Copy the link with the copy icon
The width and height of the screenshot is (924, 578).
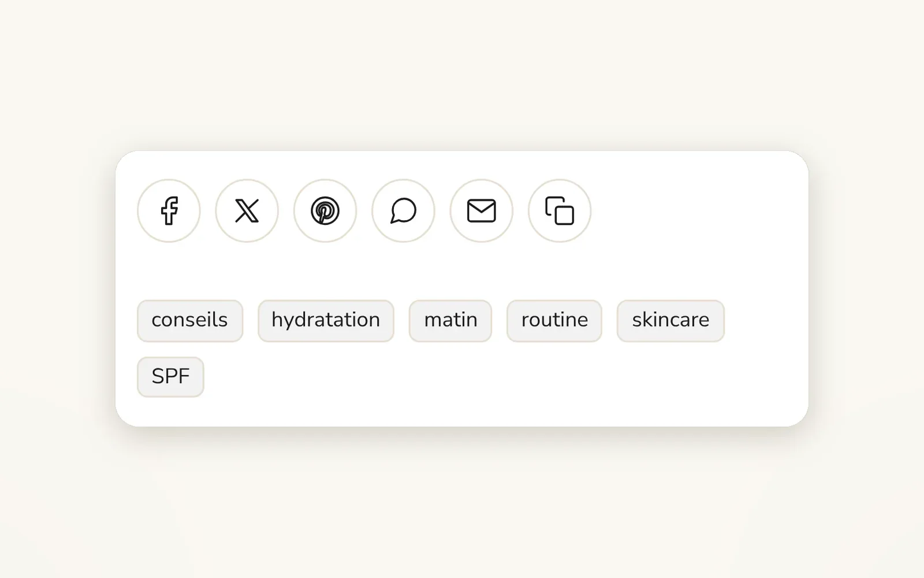tap(560, 210)
